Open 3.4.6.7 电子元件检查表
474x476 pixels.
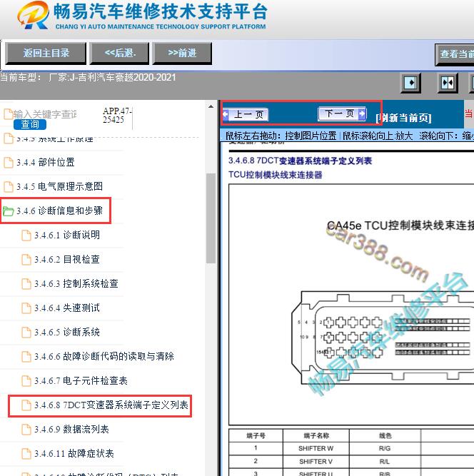tap(81, 380)
